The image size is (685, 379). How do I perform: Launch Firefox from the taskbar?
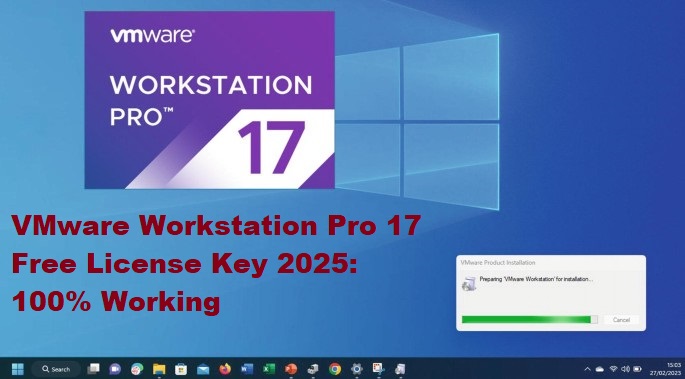225,369
